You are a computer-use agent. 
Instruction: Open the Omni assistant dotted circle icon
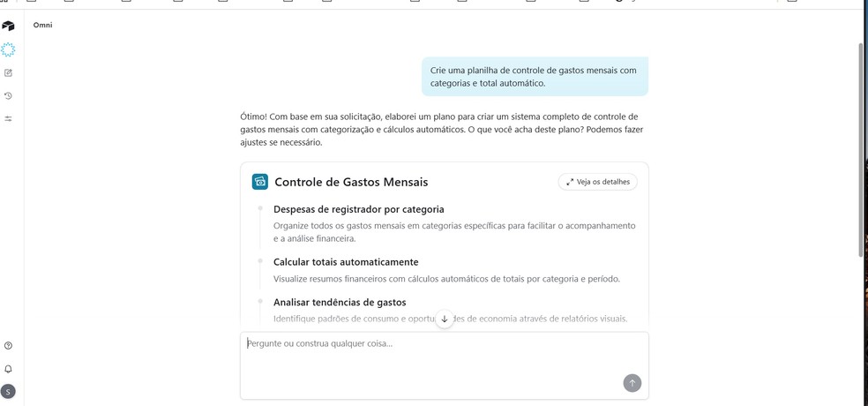pyautogui.click(x=8, y=49)
